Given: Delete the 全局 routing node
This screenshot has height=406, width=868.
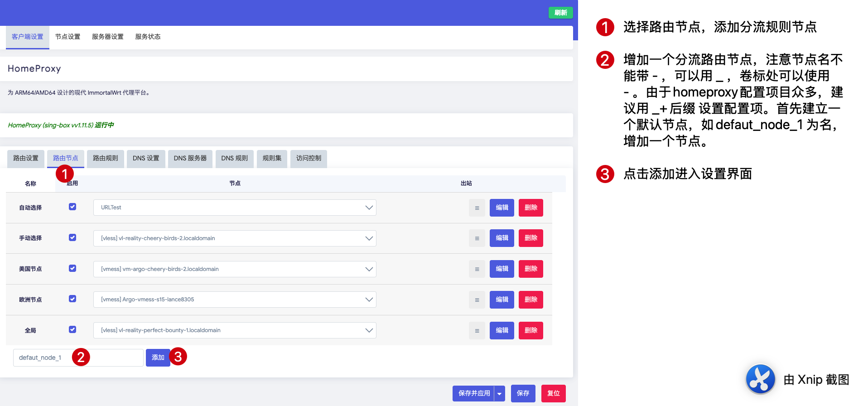Looking at the screenshot, I should click(x=531, y=330).
